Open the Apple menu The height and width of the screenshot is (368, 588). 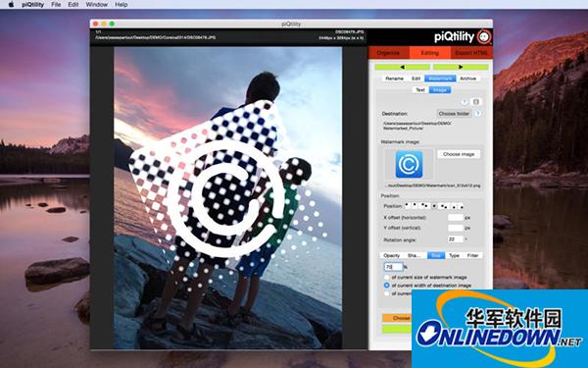pos(11,5)
